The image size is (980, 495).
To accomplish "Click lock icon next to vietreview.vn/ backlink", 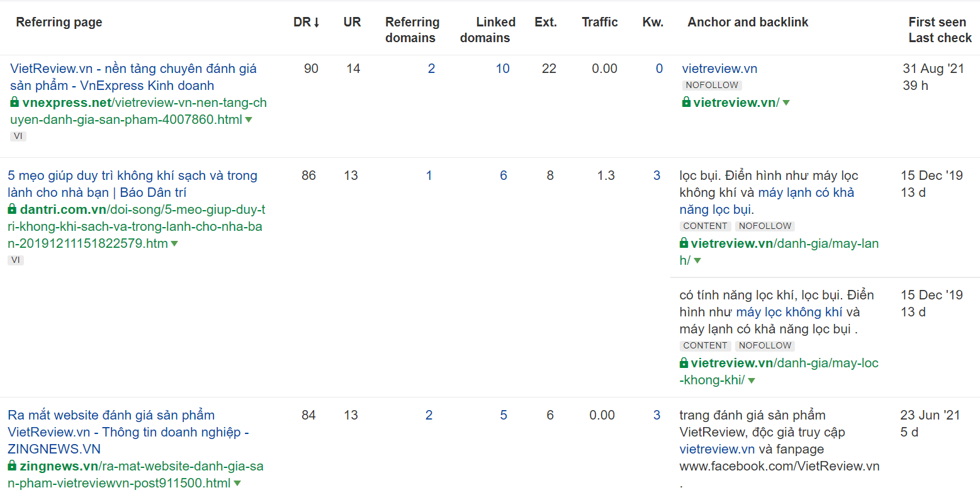I will pyautogui.click(x=687, y=102).
